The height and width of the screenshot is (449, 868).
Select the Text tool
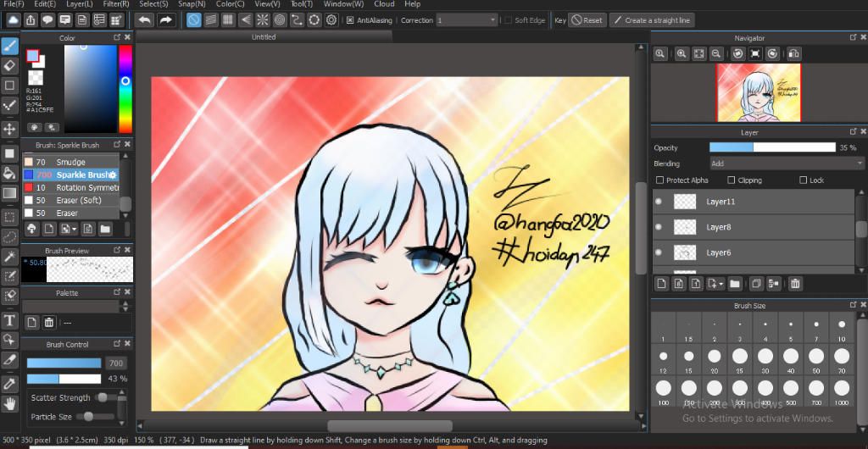coord(9,319)
